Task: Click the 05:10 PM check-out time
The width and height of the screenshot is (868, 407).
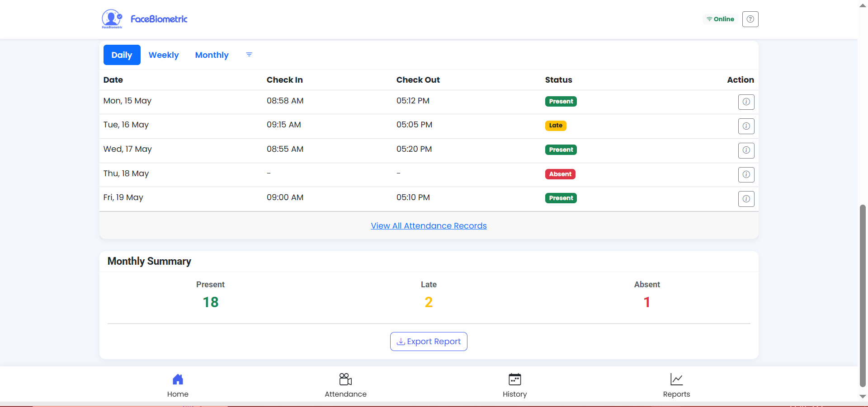Action: click(x=413, y=197)
